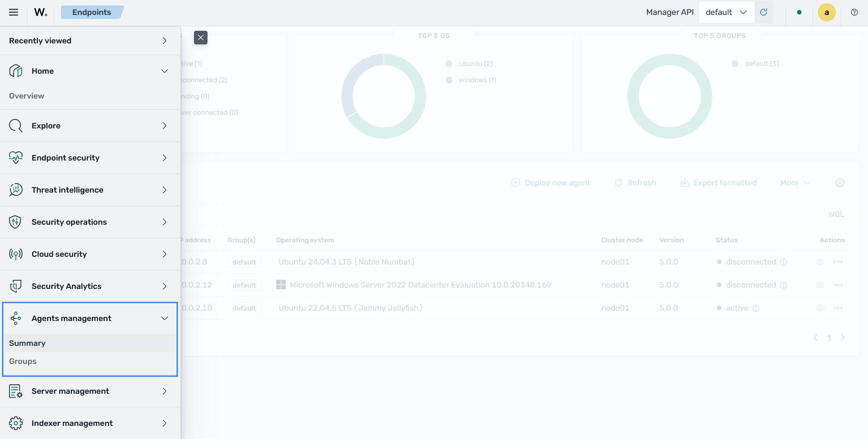Refresh the Manager API selection
868x439 pixels.
[x=764, y=12]
